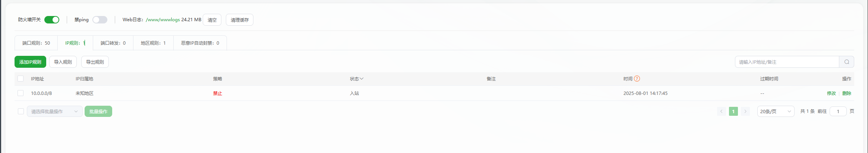This screenshot has height=153, width=868.
Task: Click 导入规则 button
Action: click(x=63, y=62)
